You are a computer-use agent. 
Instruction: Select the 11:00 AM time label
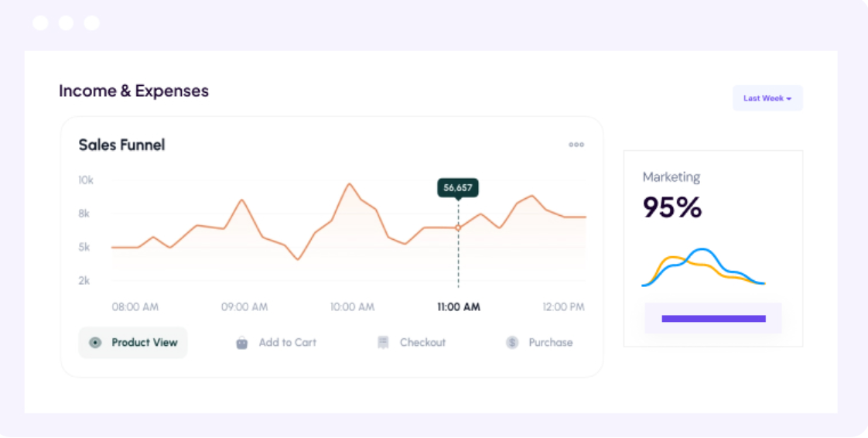458,307
